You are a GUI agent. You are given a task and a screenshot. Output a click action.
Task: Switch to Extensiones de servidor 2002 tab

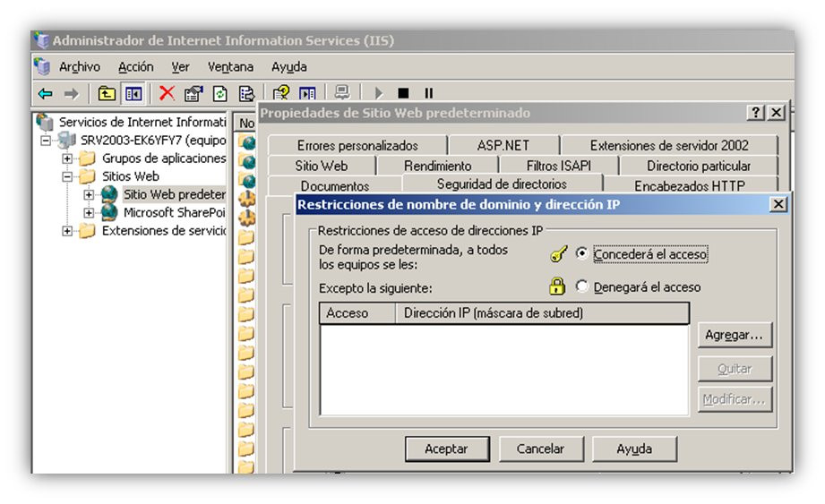[669, 146]
